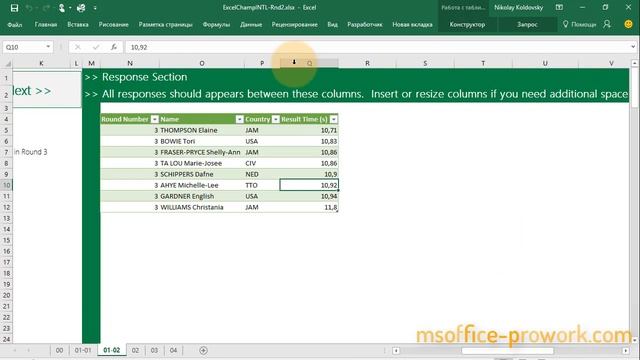Switch to sheet tab 04
Viewport: 640px width, 360px height.
[173, 350]
